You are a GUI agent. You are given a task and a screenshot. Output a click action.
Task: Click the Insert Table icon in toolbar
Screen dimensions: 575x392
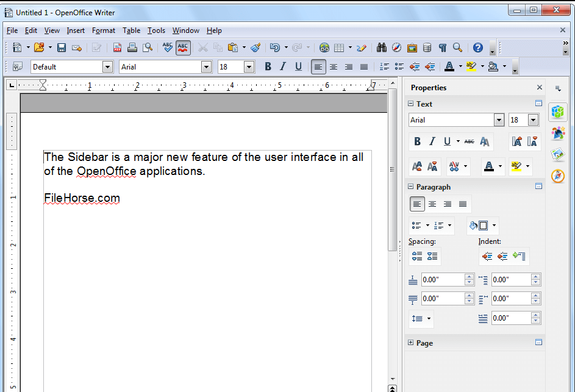click(x=339, y=48)
